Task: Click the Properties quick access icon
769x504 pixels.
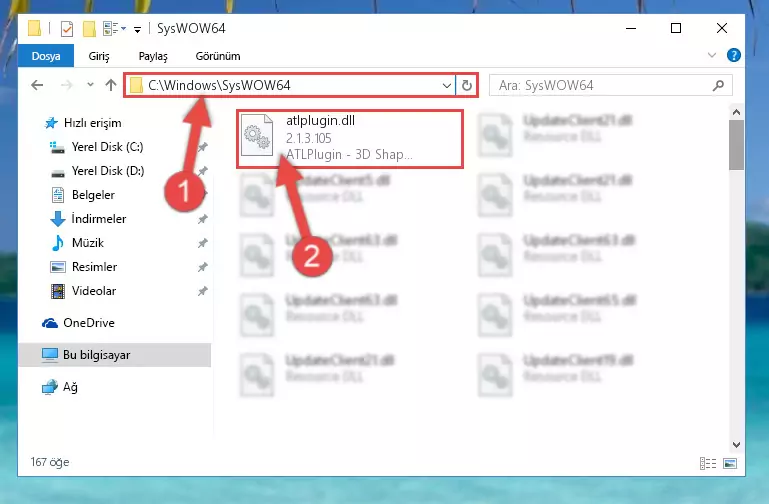Action: [x=67, y=29]
